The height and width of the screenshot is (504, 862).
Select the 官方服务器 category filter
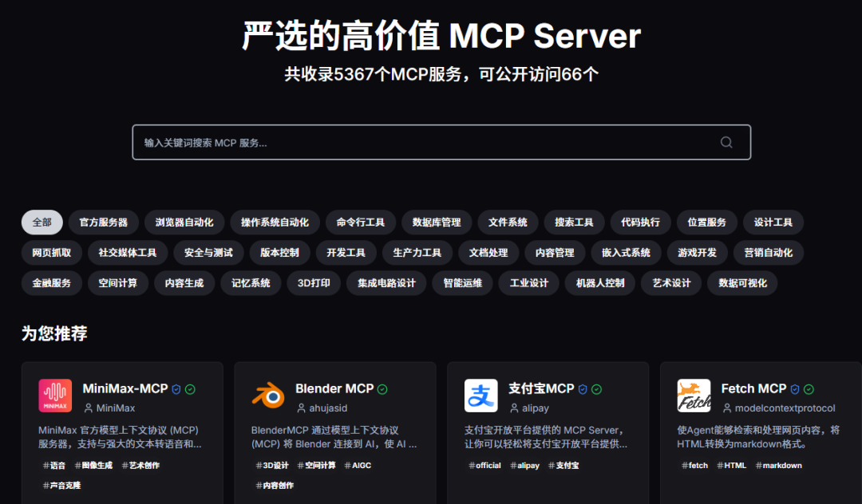[103, 222]
